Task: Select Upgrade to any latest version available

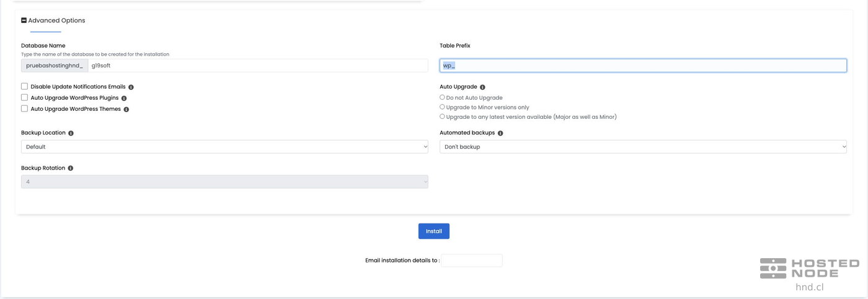Action: point(442,116)
